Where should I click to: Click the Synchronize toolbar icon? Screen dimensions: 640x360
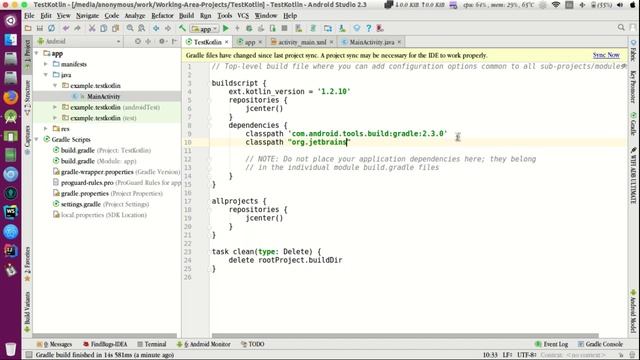coord(51,28)
